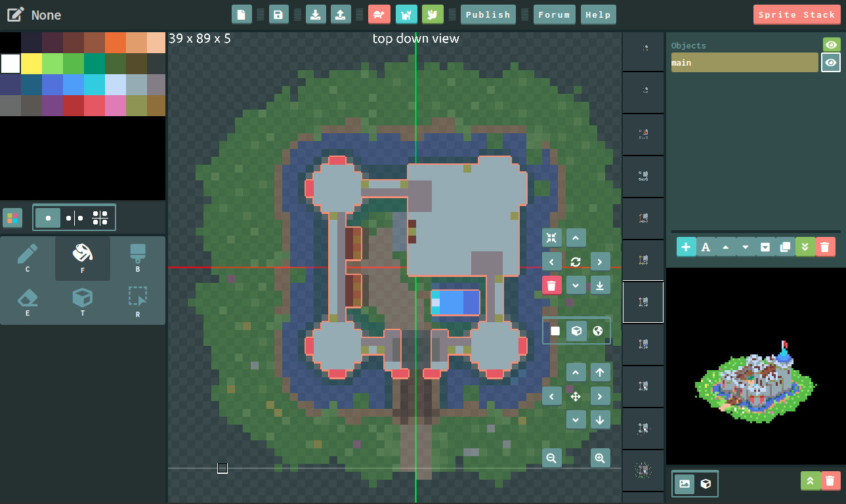Click the Publish button
Screen dimensions: 846x504
tap(488, 14)
